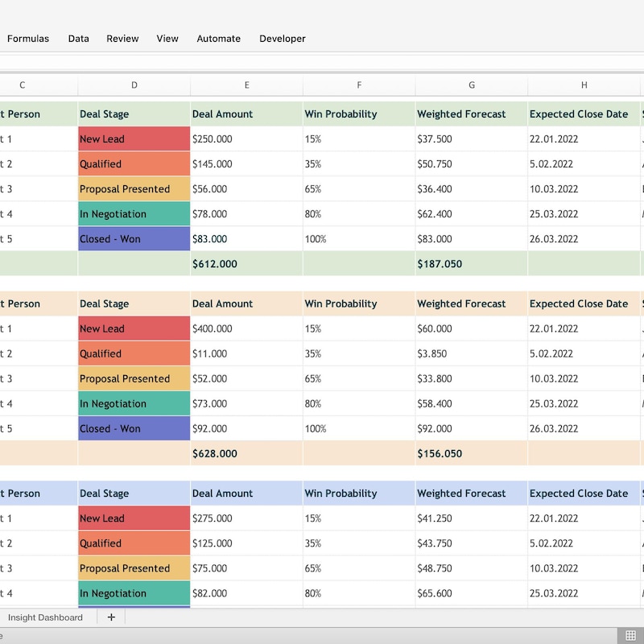The height and width of the screenshot is (644, 644).
Task: Select the column G header
Action: (471, 85)
